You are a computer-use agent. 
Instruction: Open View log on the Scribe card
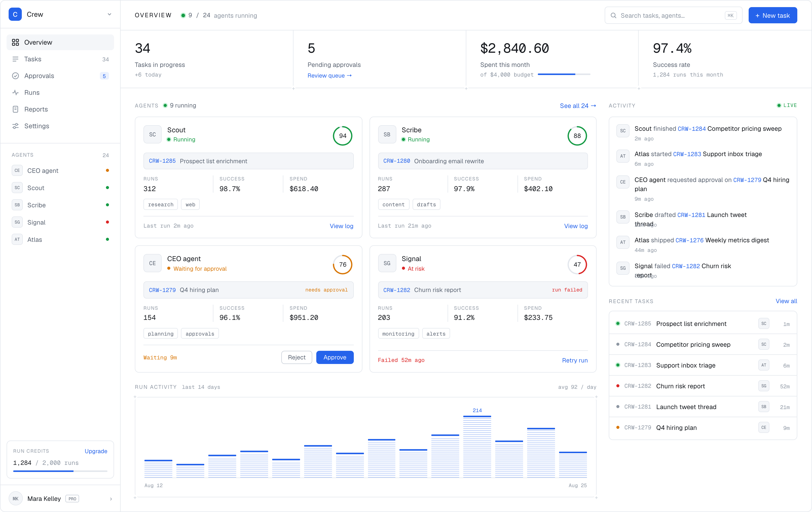[x=576, y=226]
